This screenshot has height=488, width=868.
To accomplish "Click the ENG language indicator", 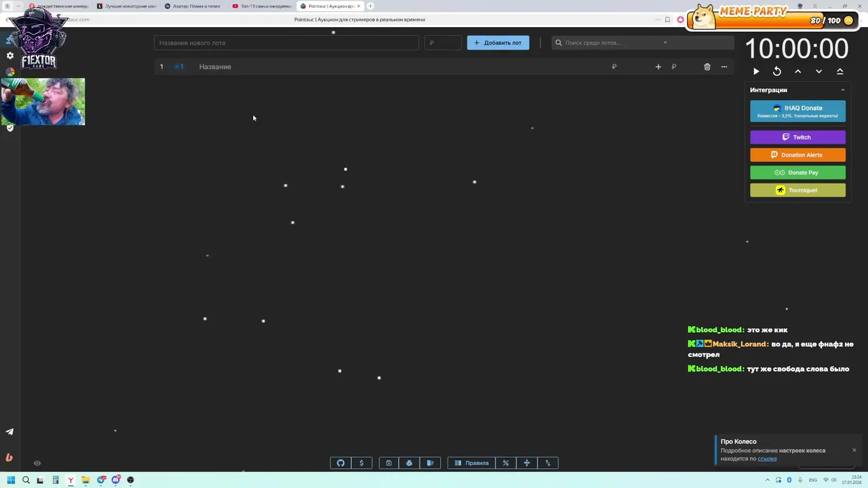I will click(813, 480).
